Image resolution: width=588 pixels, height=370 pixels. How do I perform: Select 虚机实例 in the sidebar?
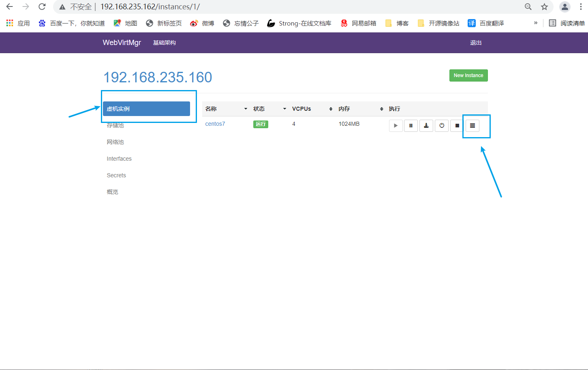(146, 109)
